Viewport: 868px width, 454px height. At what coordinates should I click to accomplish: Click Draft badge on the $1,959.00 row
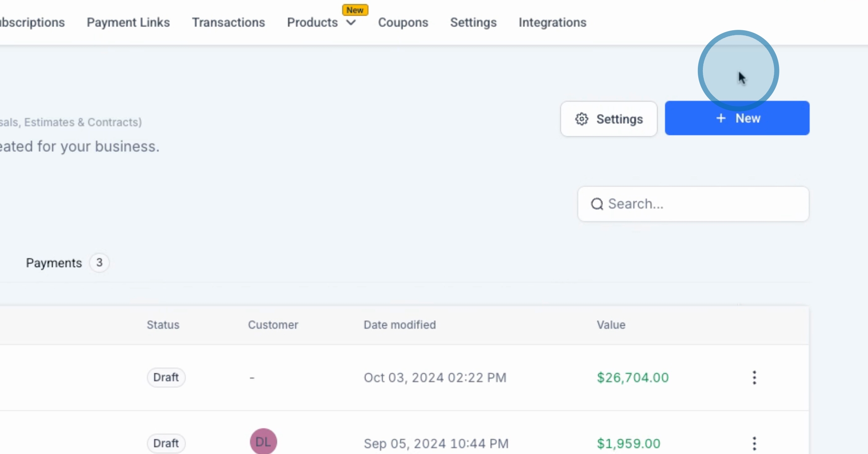click(166, 443)
